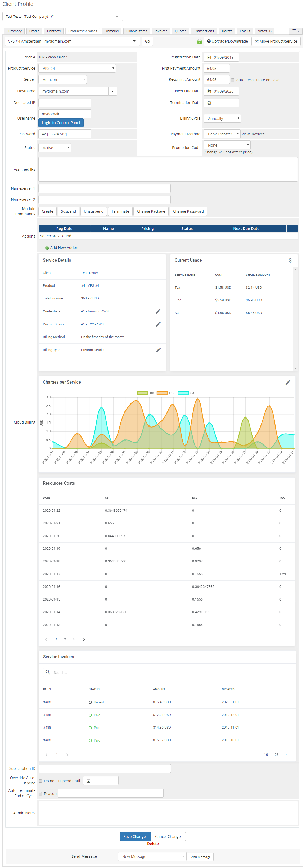Open the Product/Service dropdown
306x868 pixels.
point(77,69)
